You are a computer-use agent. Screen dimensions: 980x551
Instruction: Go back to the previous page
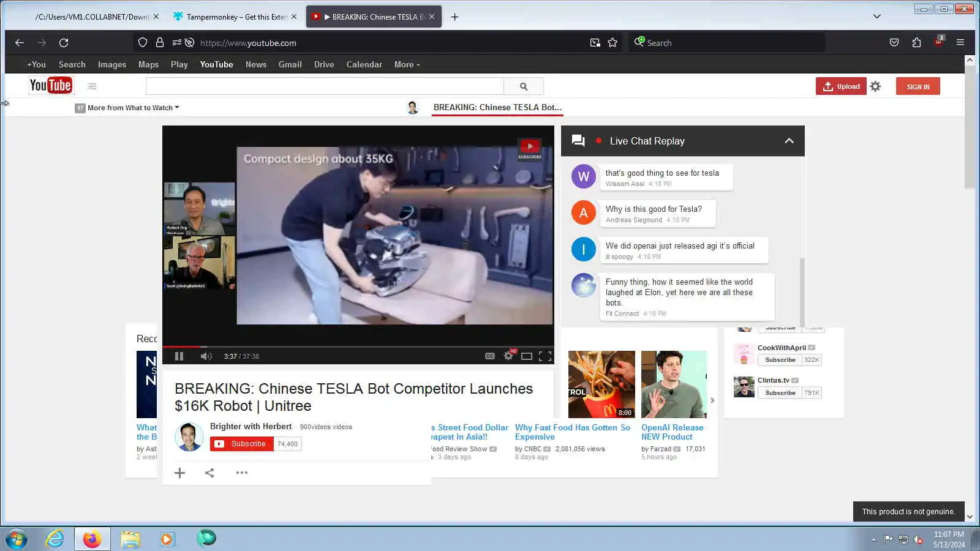pos(20,43)
